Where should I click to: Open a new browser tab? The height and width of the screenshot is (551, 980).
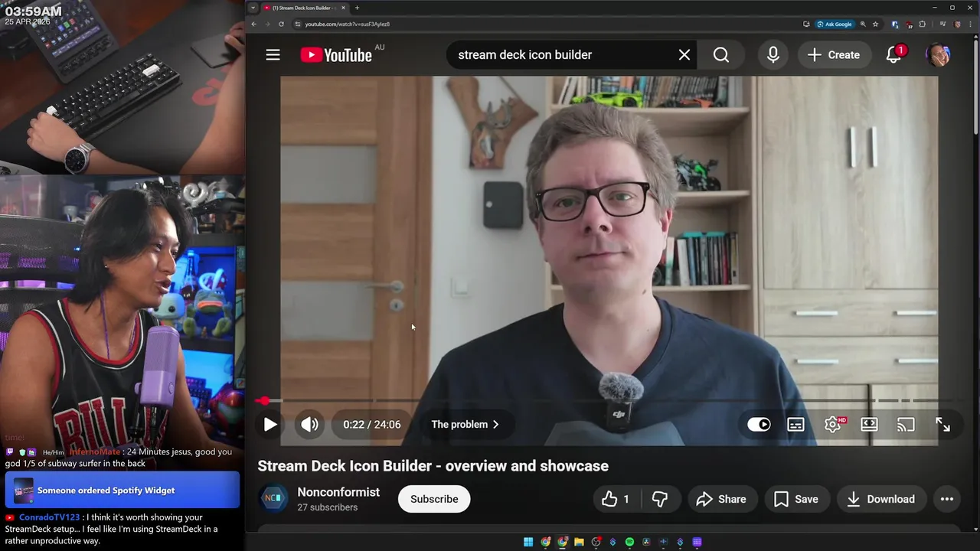click(357, 8)
